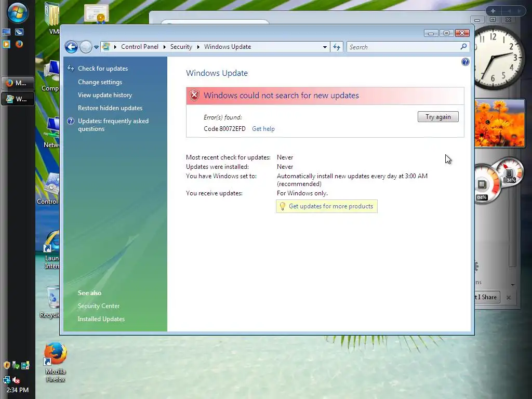
Task: Click the 2:34 PM taskbar clock
Action: coord(17,390)
